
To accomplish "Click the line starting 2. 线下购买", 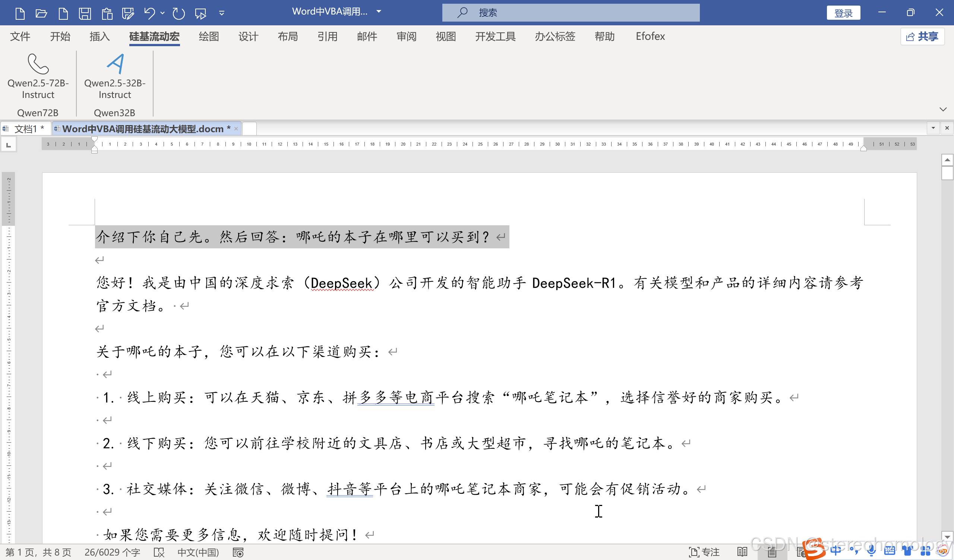I will 394,443.
